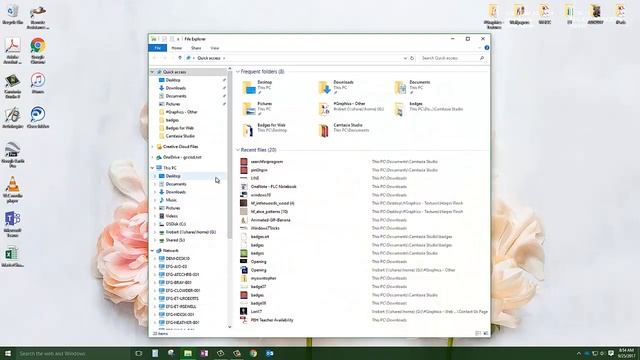This screenshot has width=640, height=360.
Task: Open File Explorer help icon
Action: [487, 48]
